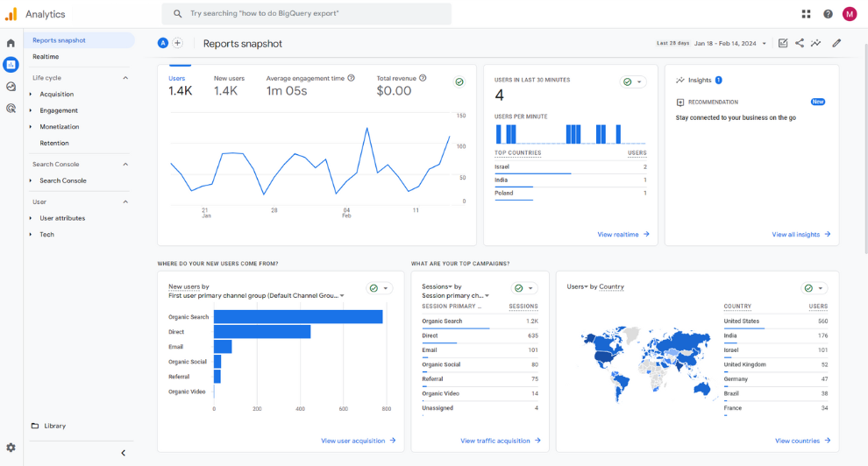Open the Home icon in left rail
Image resolution: width=868 pixels, height=466 pixels.
click(11, 43)
